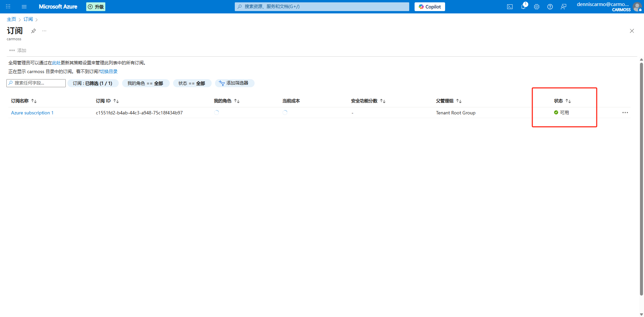Expand the 状态 filter pill
This screenshot has height=317, width=644.
(192, 83)
